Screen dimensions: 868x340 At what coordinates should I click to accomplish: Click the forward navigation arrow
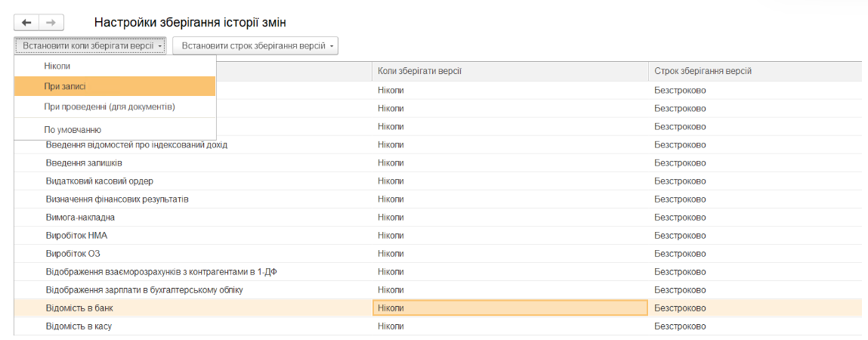(x=51, y=23)
